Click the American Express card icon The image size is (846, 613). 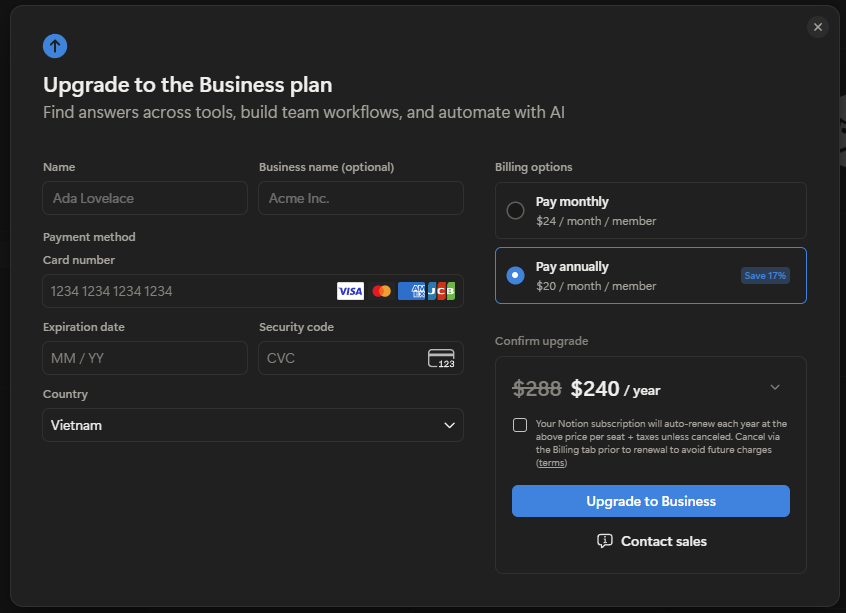point(410,291)
